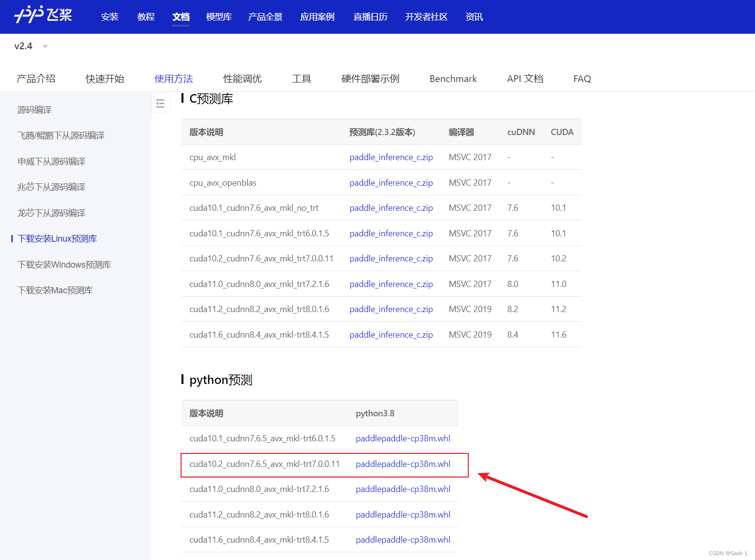
Task: Collapse the sidebar with the menu toggle icon
Action: point(160,104)
